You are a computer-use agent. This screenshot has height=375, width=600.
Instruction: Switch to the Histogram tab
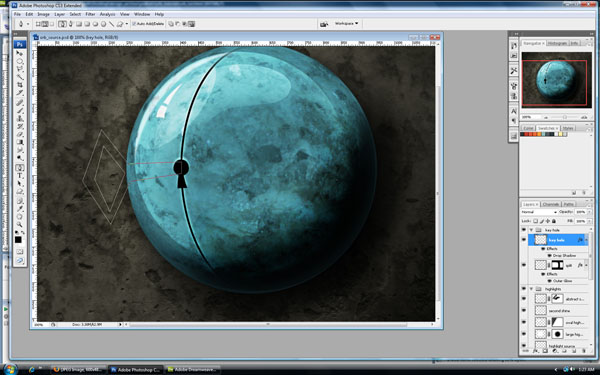[x=557, y=43]
